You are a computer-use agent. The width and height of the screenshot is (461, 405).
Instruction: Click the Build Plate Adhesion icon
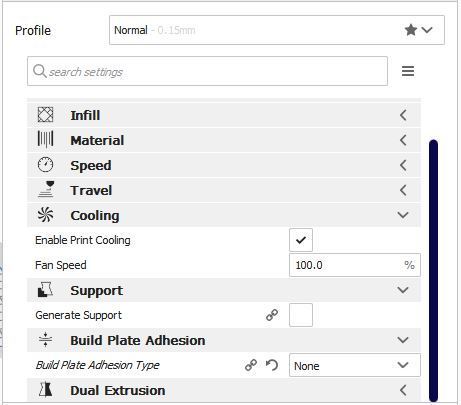[45, 340]
